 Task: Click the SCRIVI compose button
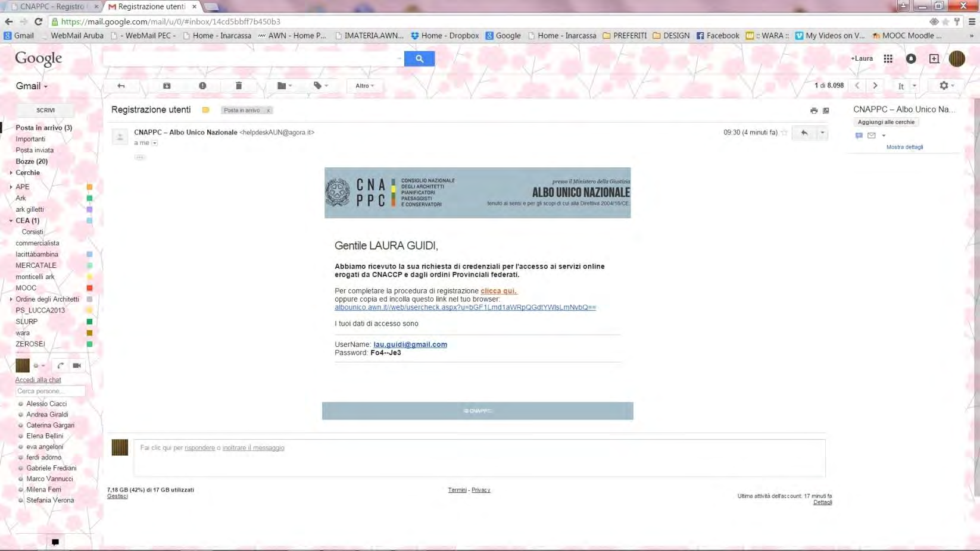coord(45,110)
